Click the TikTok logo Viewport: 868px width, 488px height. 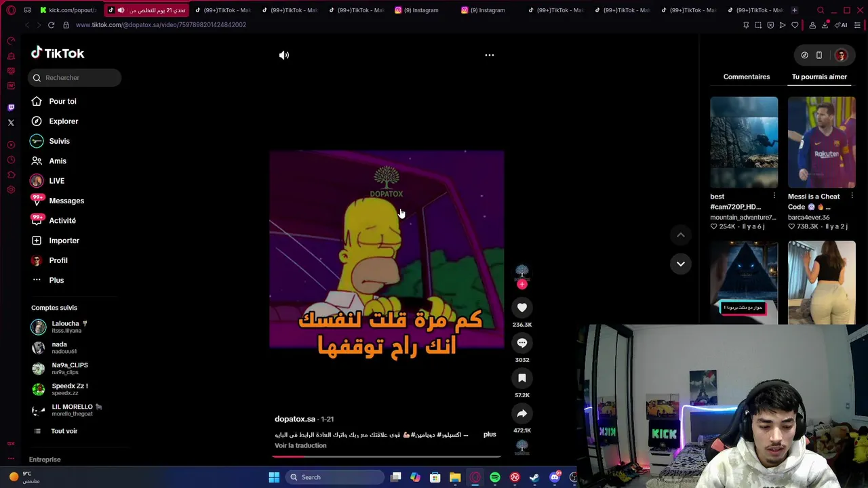pyautogui.click(x=58, y=53)
